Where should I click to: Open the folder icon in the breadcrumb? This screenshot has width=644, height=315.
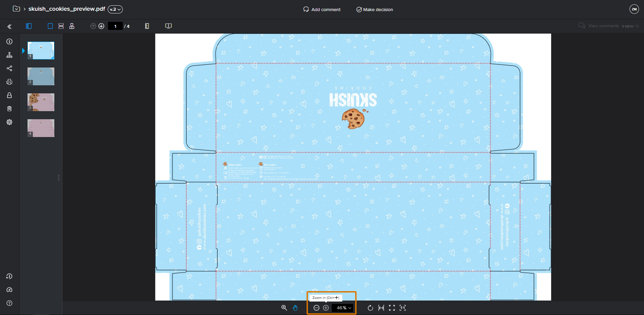tap(16, 9)
